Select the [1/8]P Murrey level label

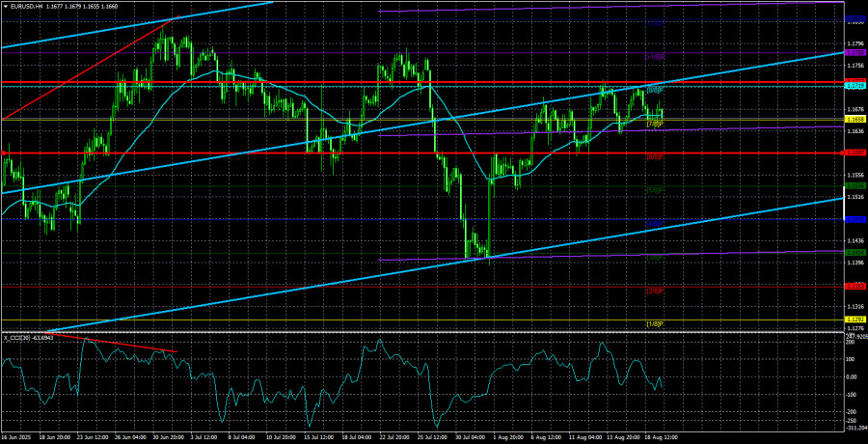(x=655, y=323)
